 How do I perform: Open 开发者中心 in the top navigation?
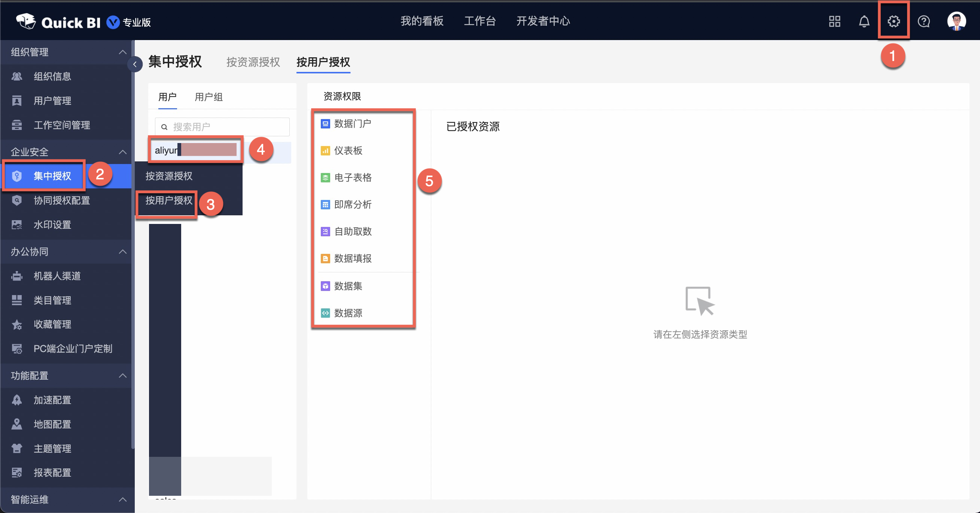(x=543, y=21)
